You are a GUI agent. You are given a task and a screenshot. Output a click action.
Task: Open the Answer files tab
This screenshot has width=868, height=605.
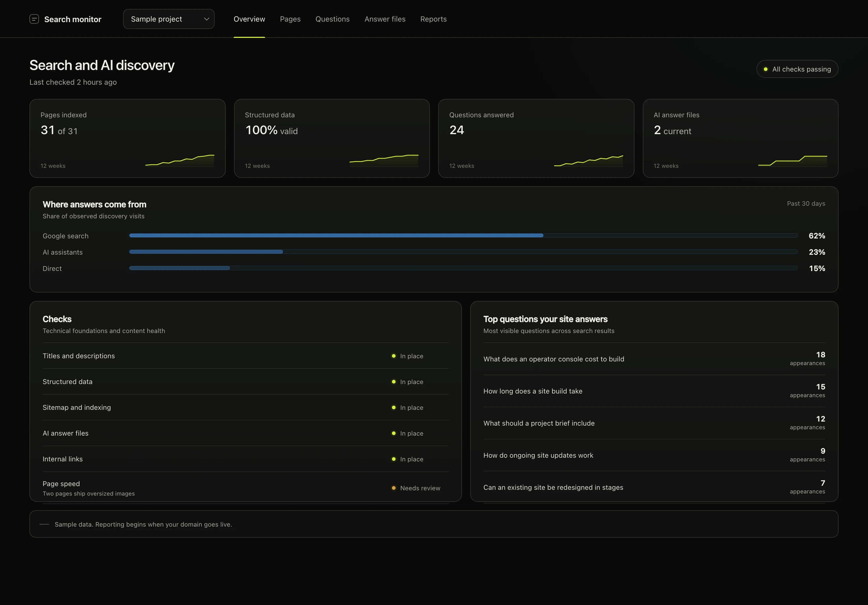pyautogui.click(x=385, y=19)
